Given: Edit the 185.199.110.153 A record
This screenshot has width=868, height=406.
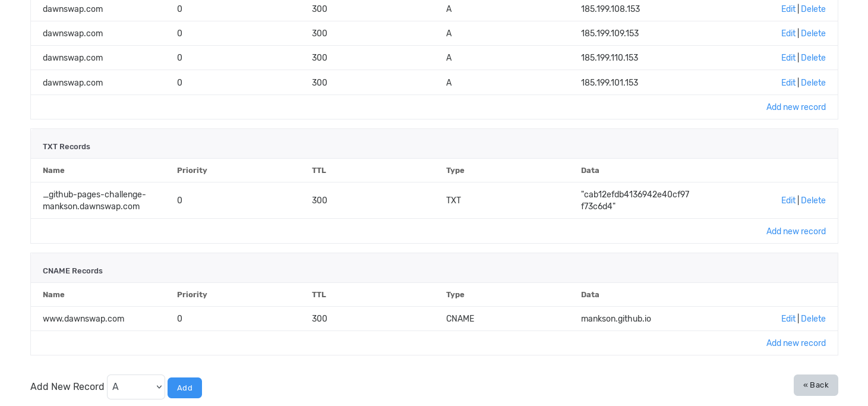Looking at the screenshot, I should [x=788, y=58].
